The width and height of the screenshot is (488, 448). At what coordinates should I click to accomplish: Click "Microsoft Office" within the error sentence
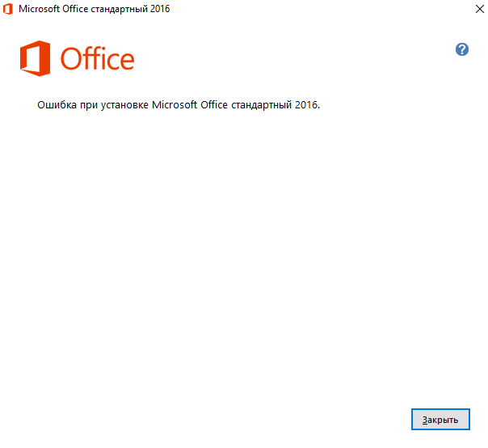pos(190,105)
